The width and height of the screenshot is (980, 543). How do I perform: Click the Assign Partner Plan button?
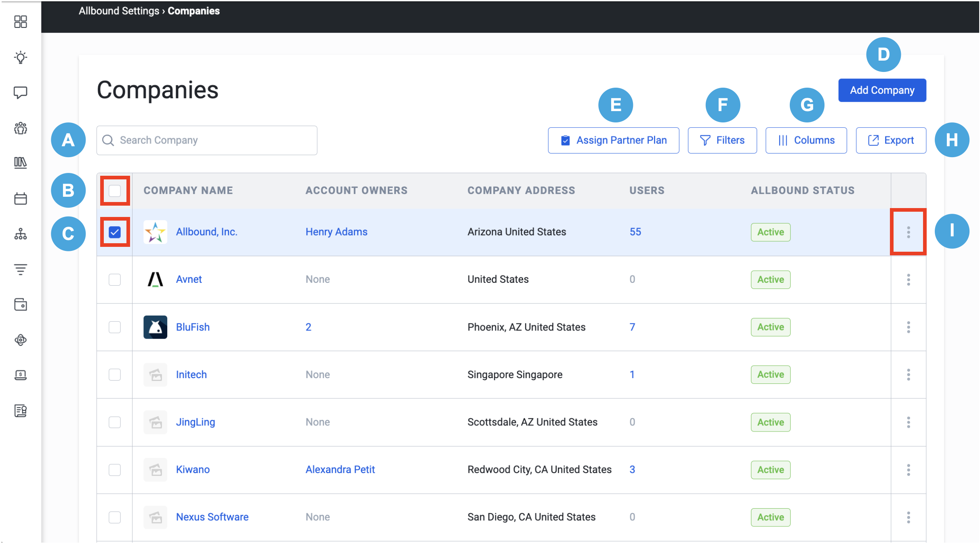coord(613,140)
